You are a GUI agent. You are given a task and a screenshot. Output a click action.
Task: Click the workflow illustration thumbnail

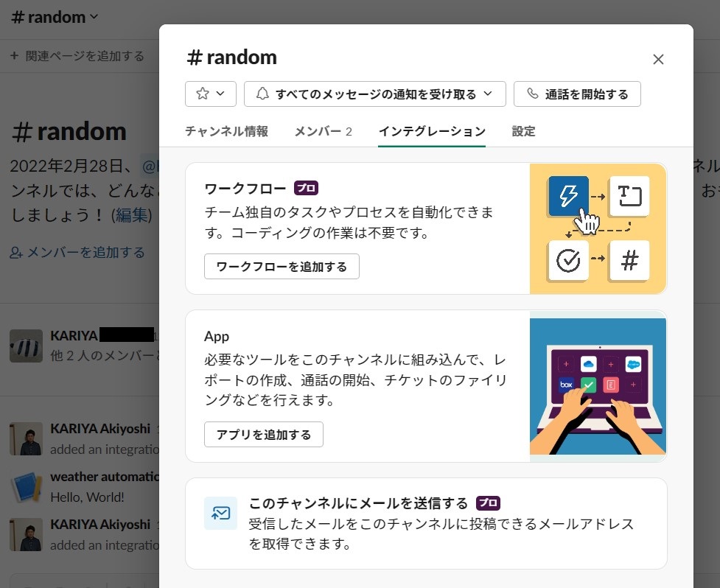(598, 228)
